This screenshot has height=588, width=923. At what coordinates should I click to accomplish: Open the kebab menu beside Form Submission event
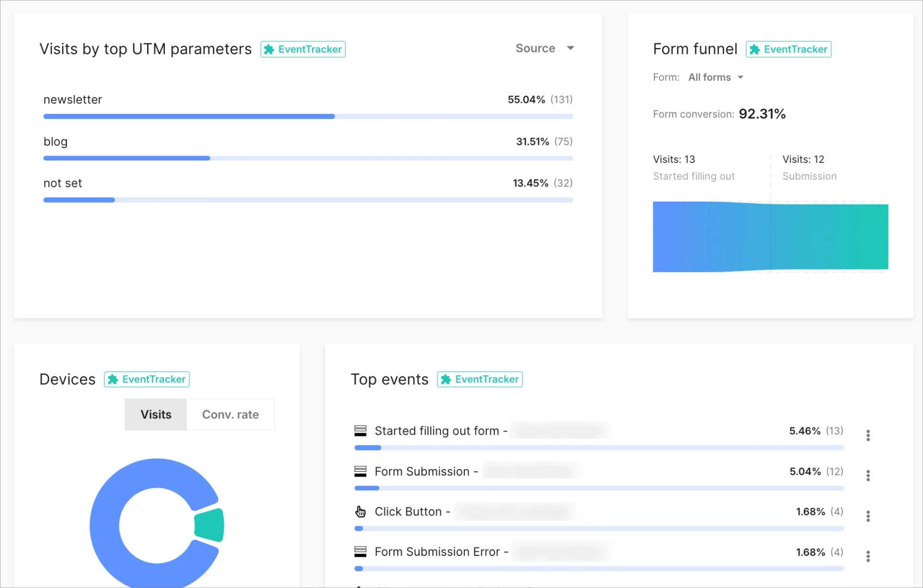(x=868, y=476)
